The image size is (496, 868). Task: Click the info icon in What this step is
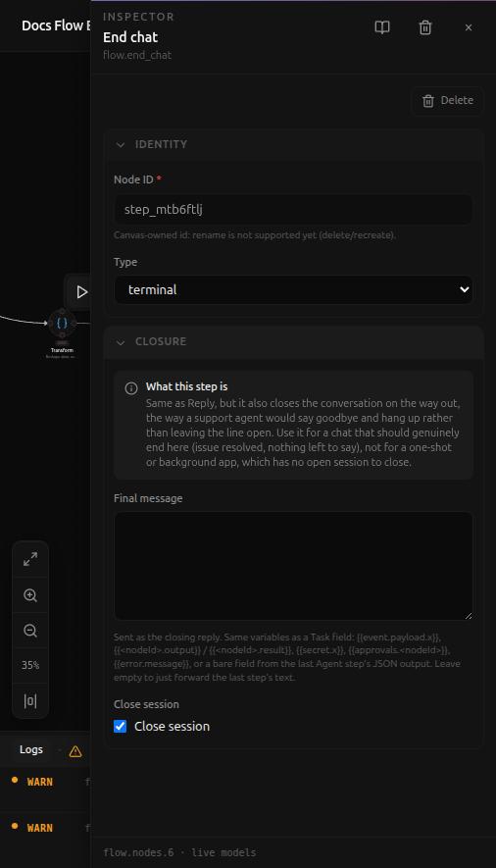(x=131, y=388)
